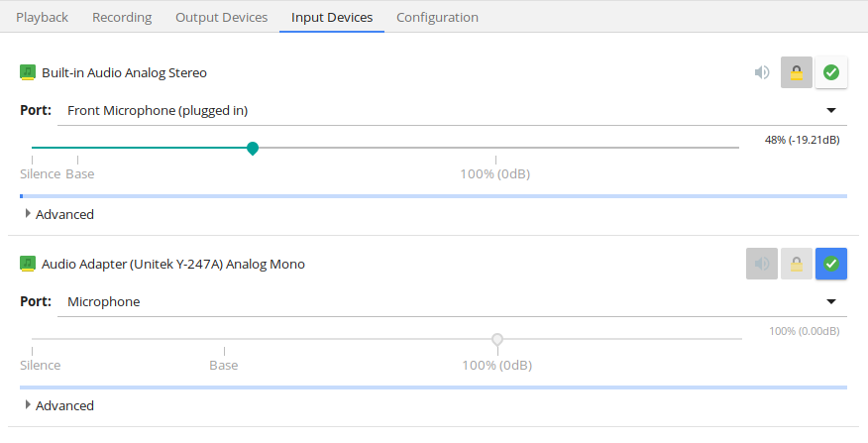868x443 pixels.
Task: Click the Unitek Audio Adapter volume slider handle
Action: 497,339
